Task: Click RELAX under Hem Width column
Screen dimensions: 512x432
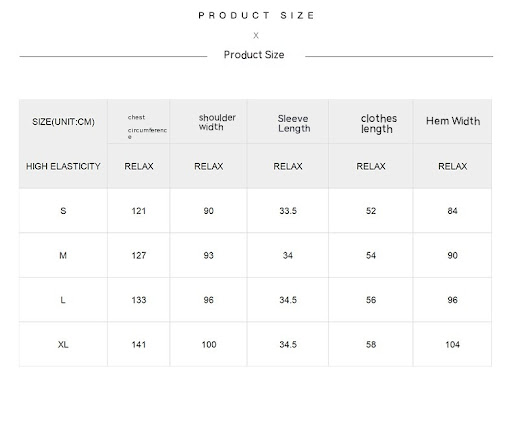Action: (x=452, y=166)
